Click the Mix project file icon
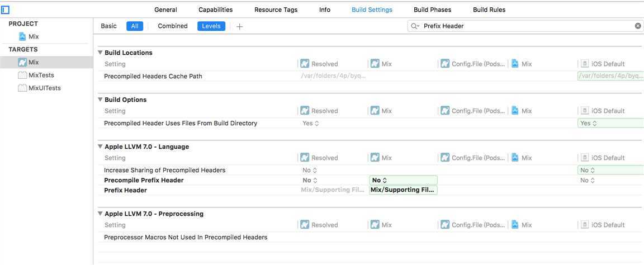 coord(22,36)
